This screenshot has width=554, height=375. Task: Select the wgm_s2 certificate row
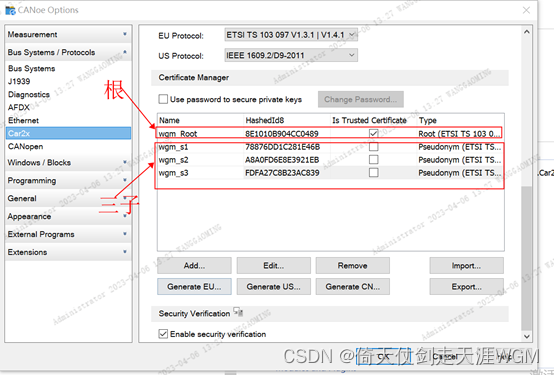point(330,159)
